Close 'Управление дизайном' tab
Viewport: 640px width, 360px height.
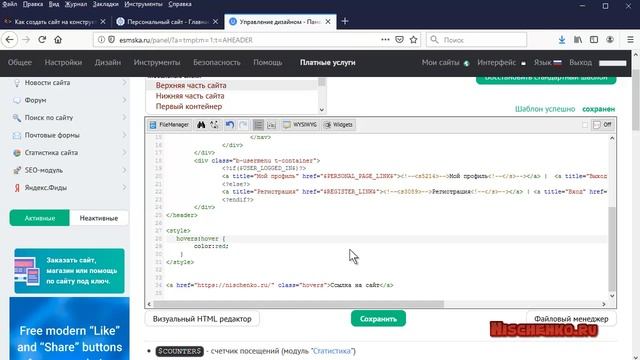click(328, 22)
